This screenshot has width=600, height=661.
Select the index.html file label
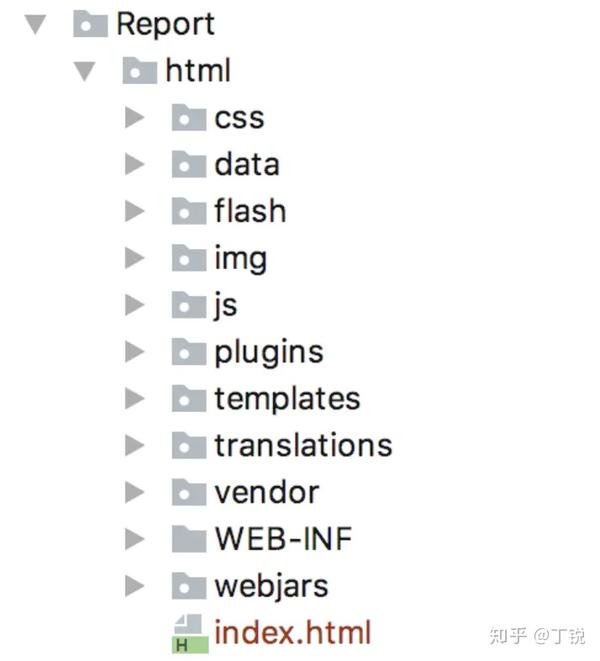pos(293,632)
